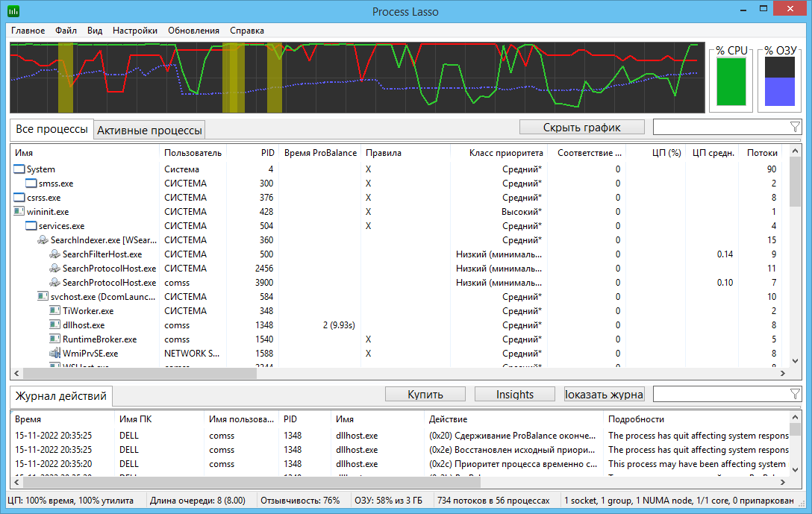Screen dimensions: 812x514
Task: Click the Insights button
Action: point(514,394)
